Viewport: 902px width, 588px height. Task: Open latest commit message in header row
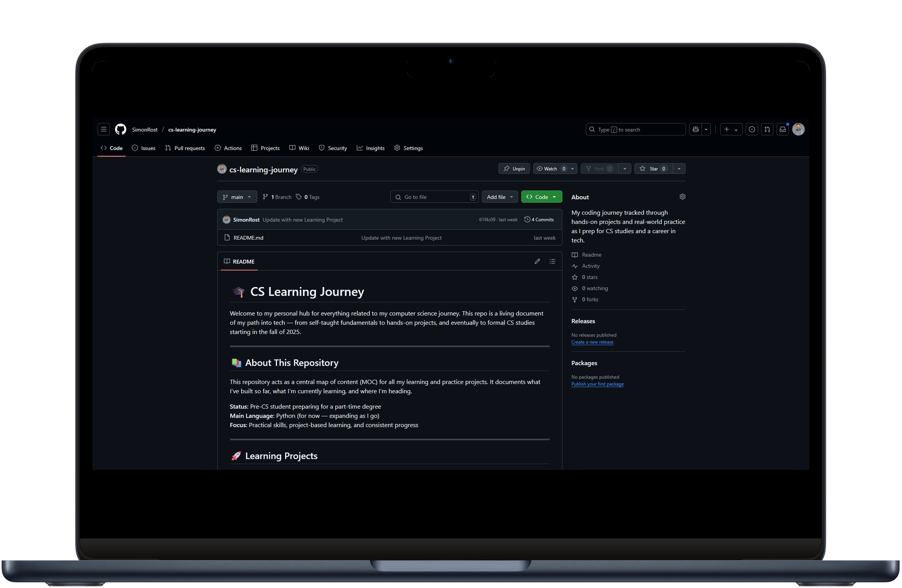tap(303, 220)
